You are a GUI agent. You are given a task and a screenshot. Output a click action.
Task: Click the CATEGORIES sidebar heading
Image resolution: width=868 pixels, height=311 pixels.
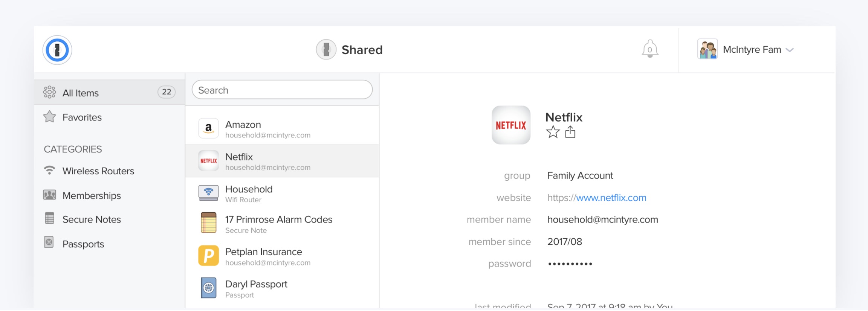tap(73, 149)
